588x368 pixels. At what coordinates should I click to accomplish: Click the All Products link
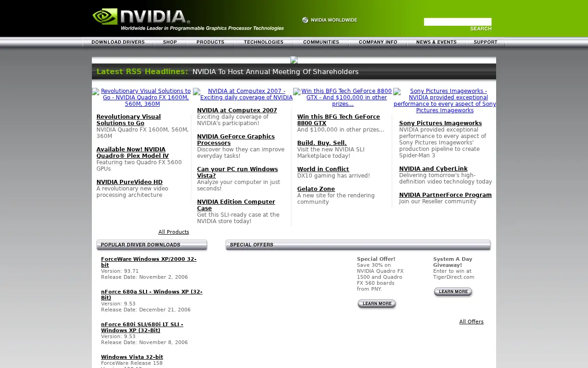click(x=174, y=232)
